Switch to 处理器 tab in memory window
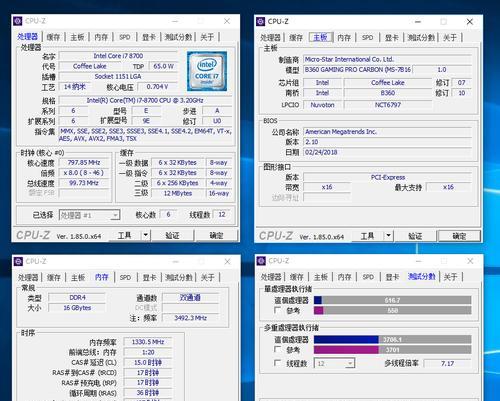Screen dimensions: 500x401 click(28, 277)
